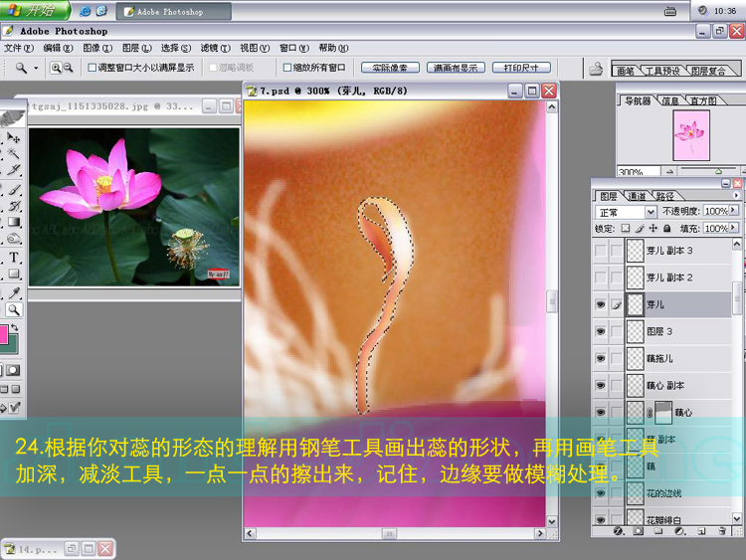Select the Brush tool
The height and width of the screenshot is (560, 746).
point(13,188)
